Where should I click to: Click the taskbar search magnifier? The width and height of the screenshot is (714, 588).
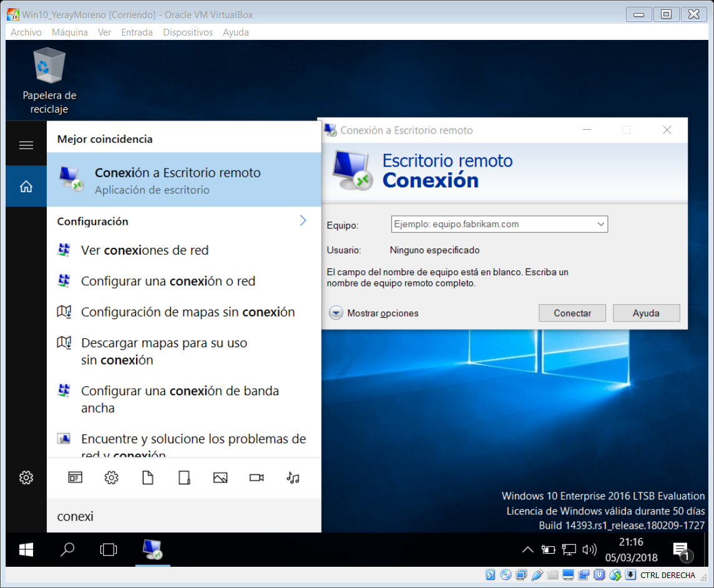coord(67,550)
